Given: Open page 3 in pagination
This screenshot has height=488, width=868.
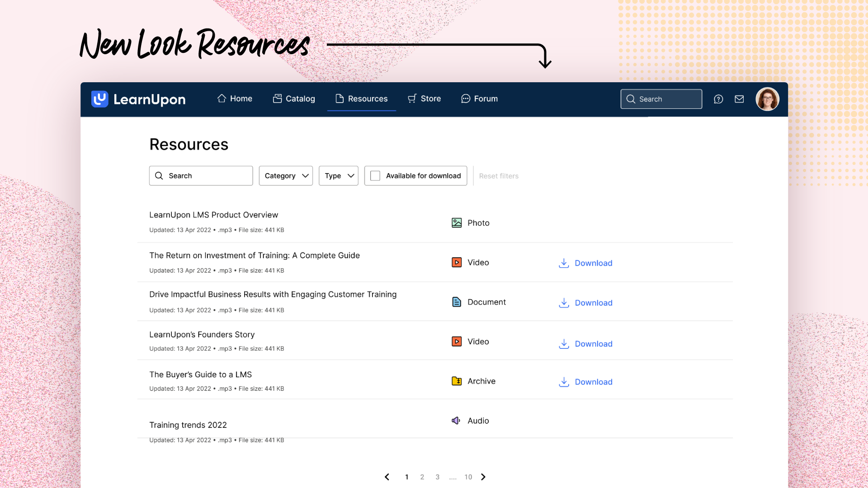Looking at the screenshot, I should pos(437,477).
